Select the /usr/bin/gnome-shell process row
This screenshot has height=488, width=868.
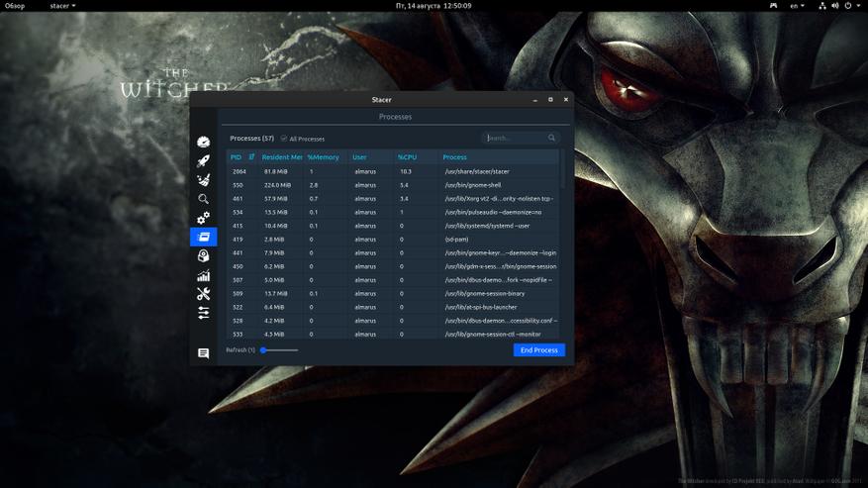point(393,185)
